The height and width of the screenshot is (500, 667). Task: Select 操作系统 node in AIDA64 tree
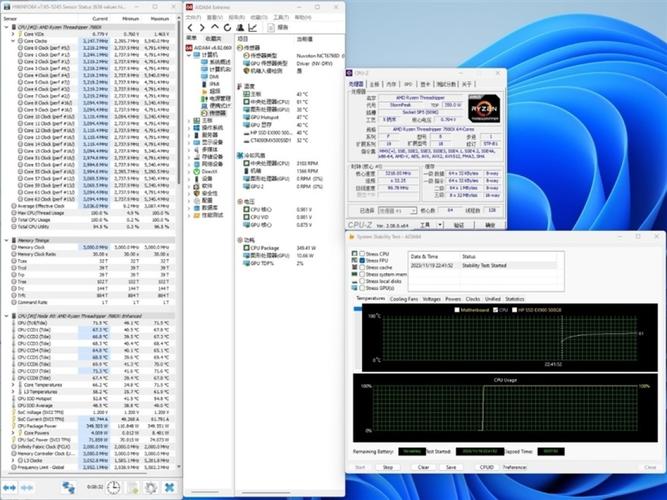point(208,128)
